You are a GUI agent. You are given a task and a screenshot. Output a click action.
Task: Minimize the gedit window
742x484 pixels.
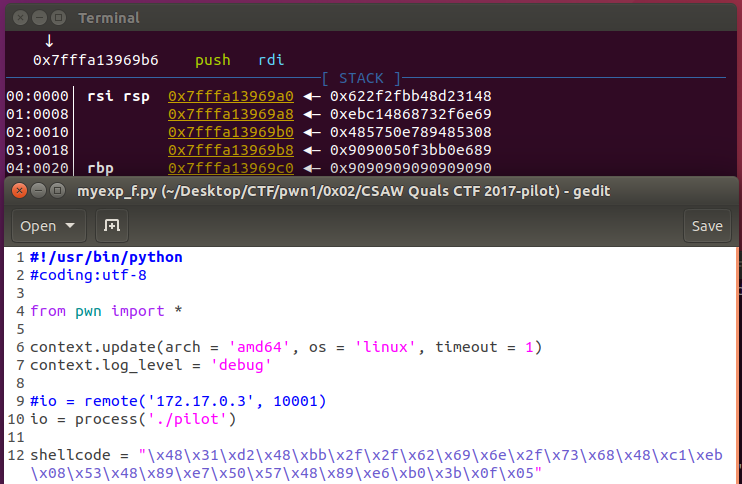click(38, 191)
